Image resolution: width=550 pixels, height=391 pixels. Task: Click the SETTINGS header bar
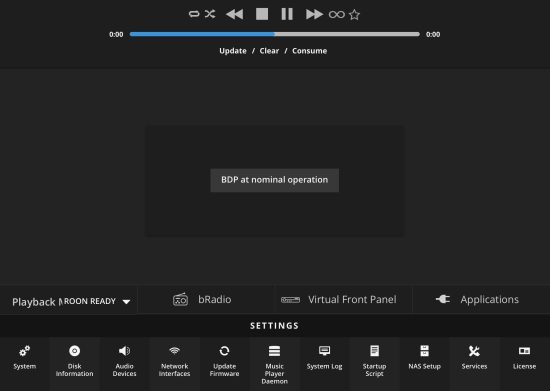pos(275,326)
